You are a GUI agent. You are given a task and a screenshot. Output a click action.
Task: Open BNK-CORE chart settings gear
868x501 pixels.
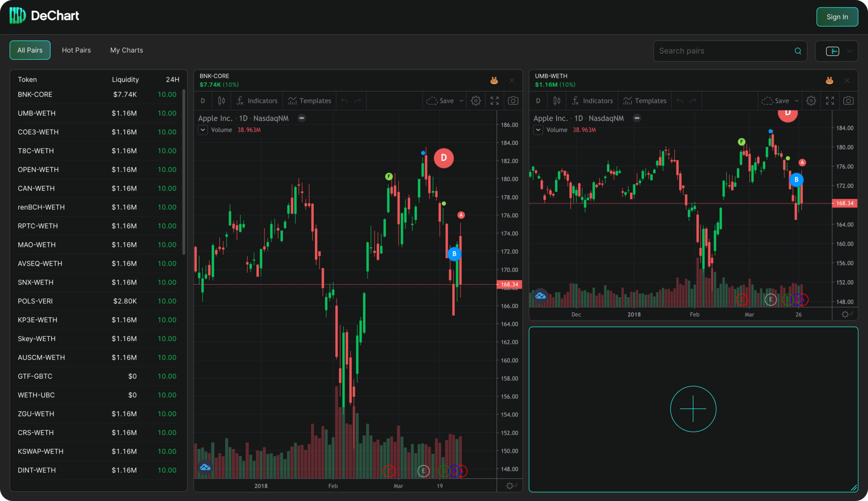pos(476,101)
